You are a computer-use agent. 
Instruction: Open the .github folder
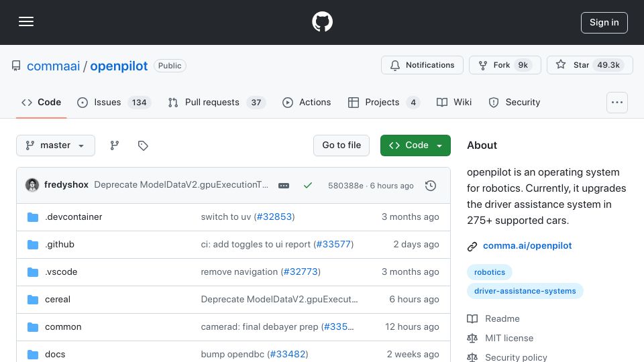(60, 244)
